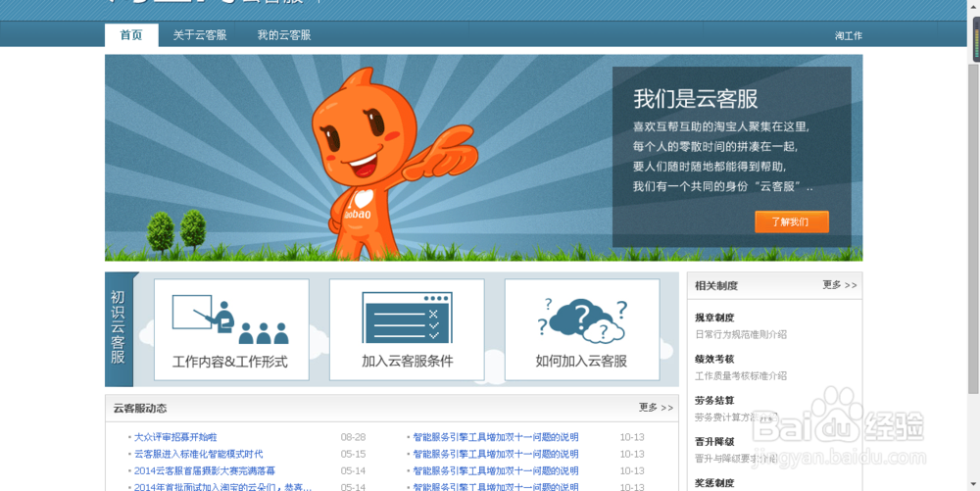Open 劳务结算 link

(714, 401)
